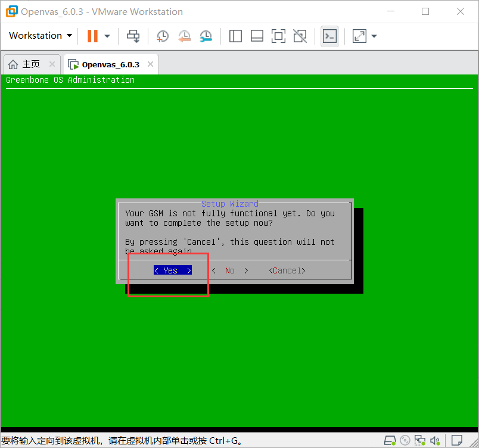Viewport: 479px width, 448px height.
Task: Click the sound card status icon
Action: click(x=436, y=441)
